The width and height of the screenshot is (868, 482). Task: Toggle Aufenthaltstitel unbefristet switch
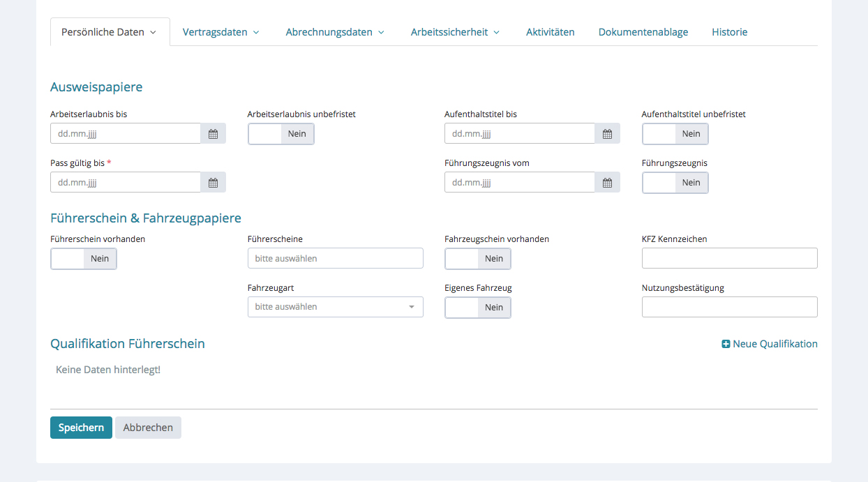(x=675, y=134)
